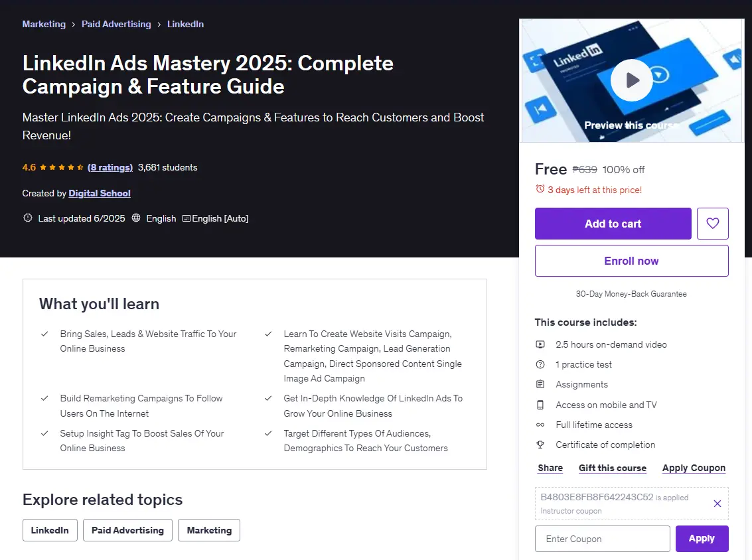752x560 pixels.
Task: Click the 'Last updated 6/2025' text
Action: 82,218
